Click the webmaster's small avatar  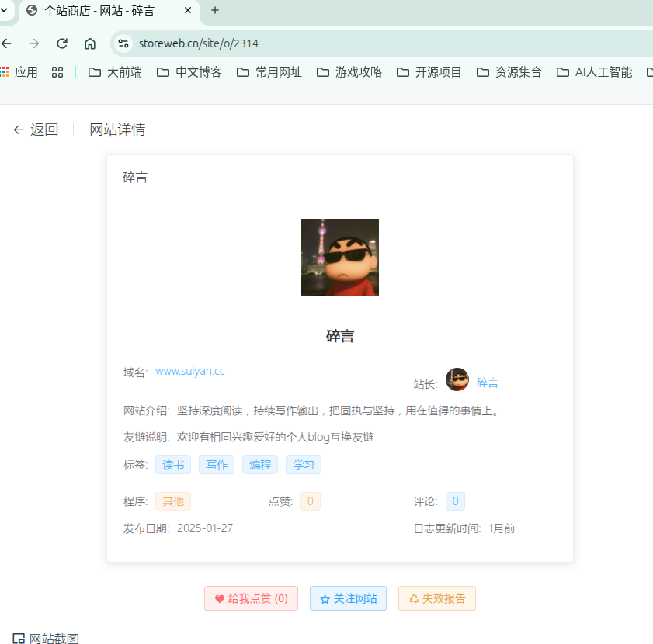[457, 379]
